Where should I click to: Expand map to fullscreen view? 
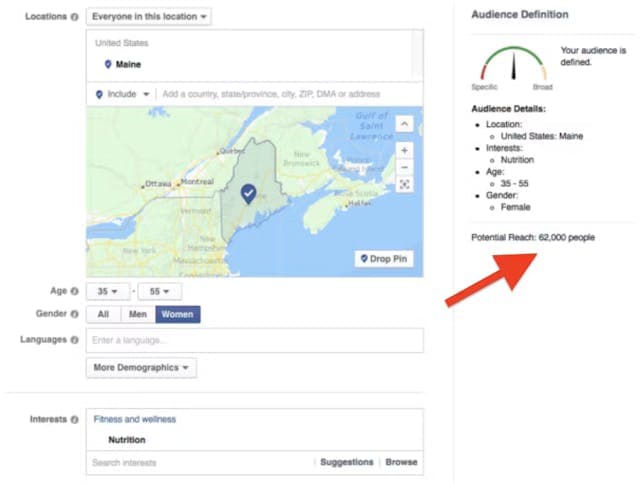pyautogui.click(x=404, y=184)
